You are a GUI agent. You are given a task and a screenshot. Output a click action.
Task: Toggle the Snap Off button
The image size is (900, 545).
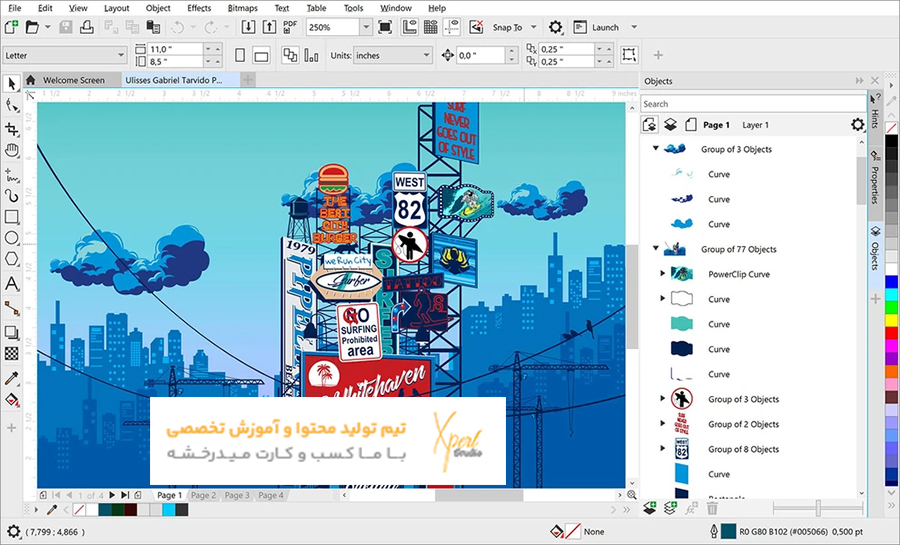tap(476, 27)
